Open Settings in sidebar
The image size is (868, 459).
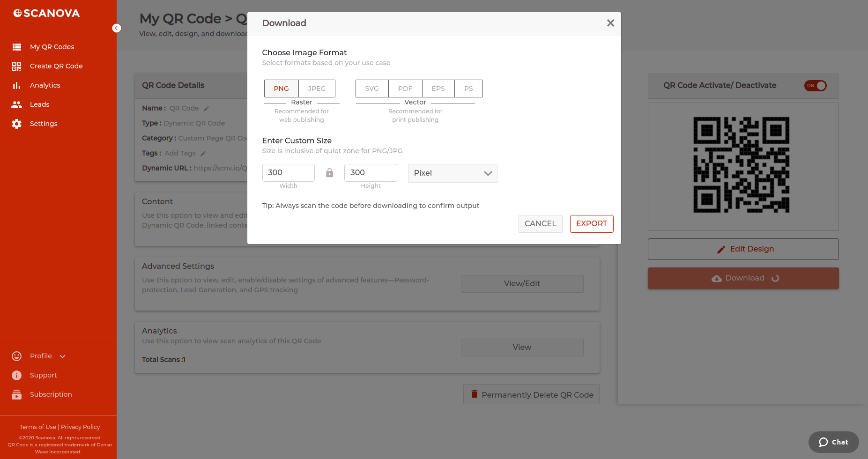pos(44,124)
